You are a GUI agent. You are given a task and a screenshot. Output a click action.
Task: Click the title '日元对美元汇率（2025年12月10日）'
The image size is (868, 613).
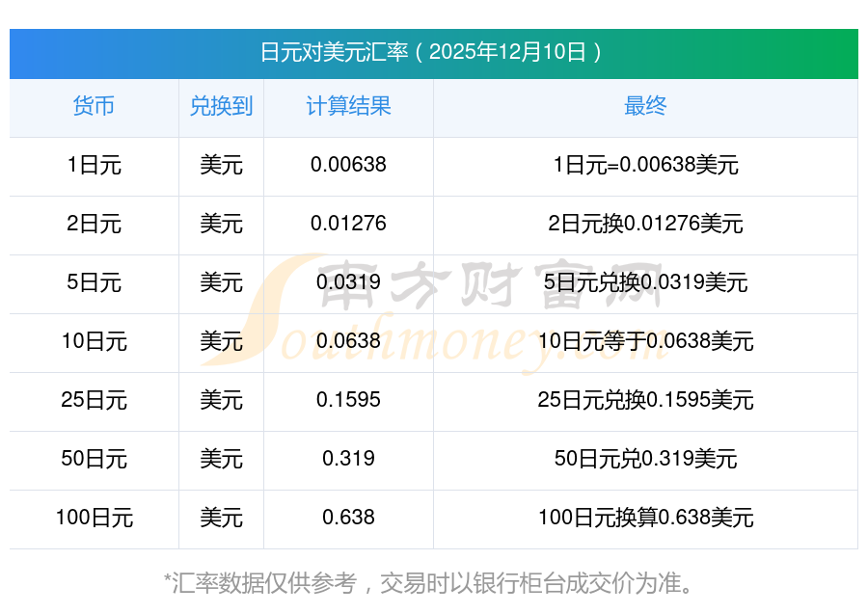click(432, 52)
